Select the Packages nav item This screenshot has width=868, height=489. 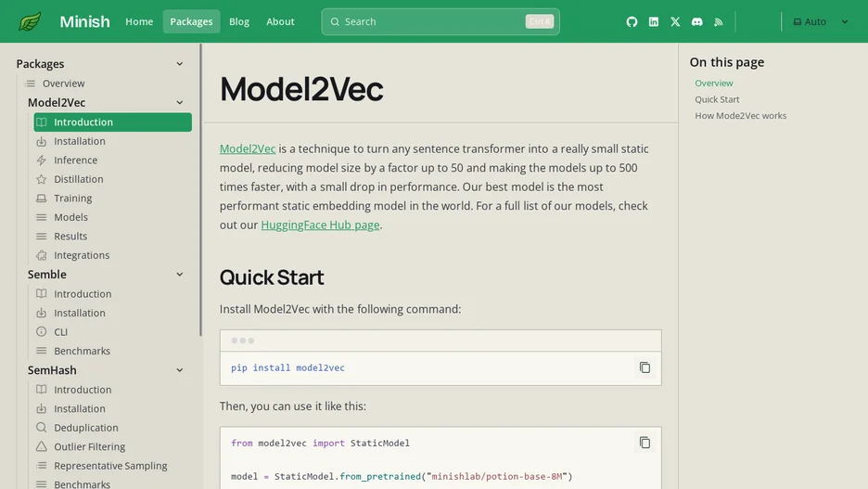click(191, 21)
